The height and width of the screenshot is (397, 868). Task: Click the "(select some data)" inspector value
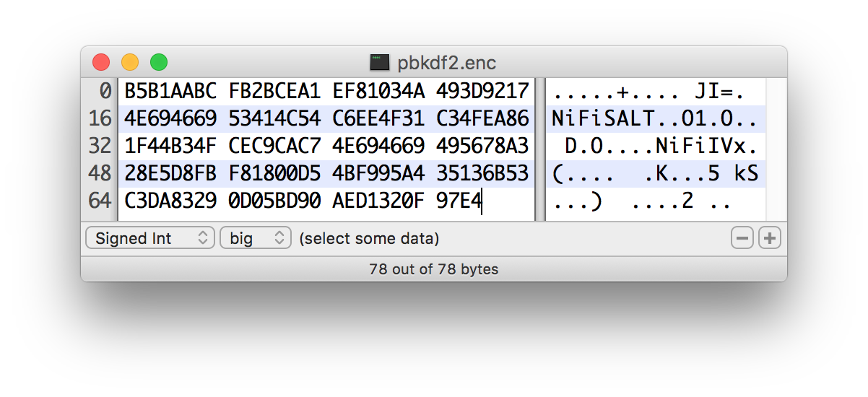pyautogui.click(x=369, y=238)
